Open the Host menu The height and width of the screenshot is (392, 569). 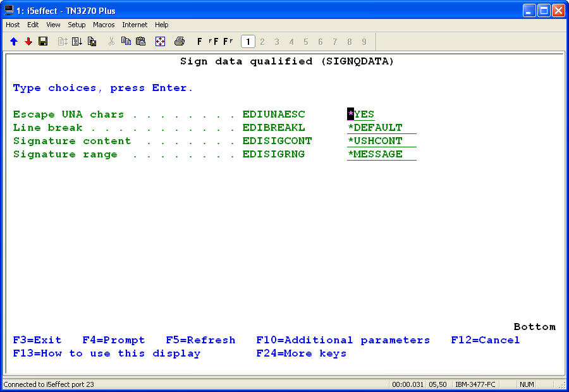13,25
